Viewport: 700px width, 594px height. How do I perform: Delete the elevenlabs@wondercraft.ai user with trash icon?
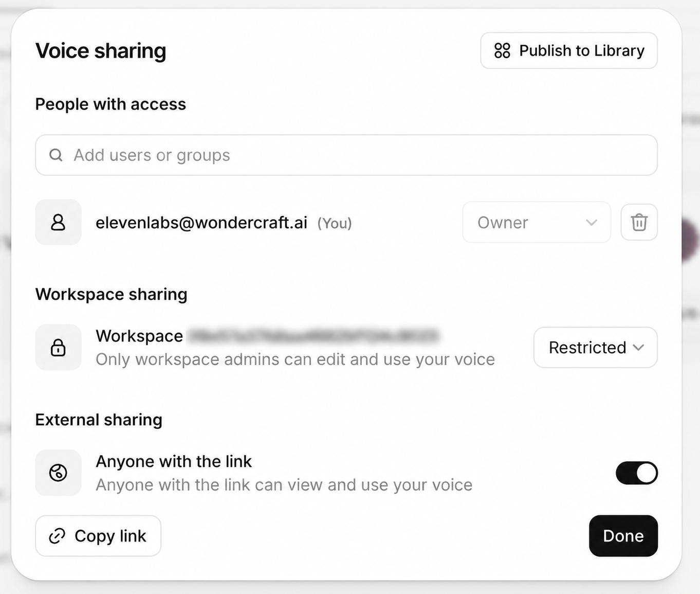(639, 222)
